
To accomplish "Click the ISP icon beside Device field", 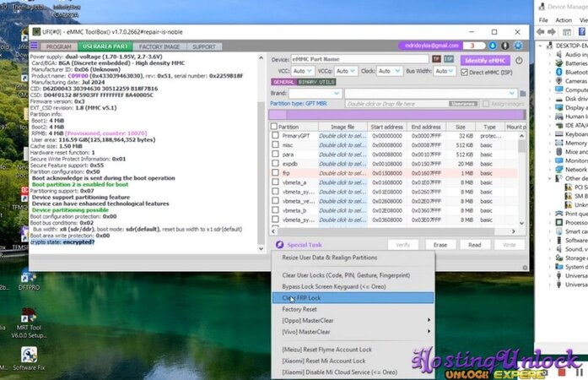I will coord(449,60).
